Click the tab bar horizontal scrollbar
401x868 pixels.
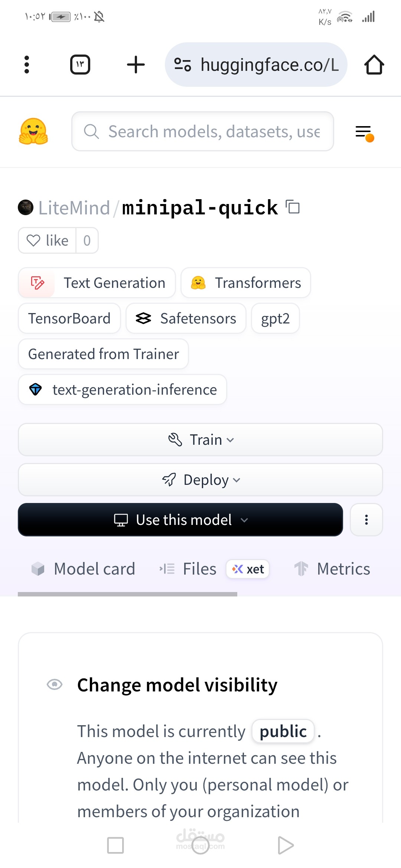tap(127, 594)
